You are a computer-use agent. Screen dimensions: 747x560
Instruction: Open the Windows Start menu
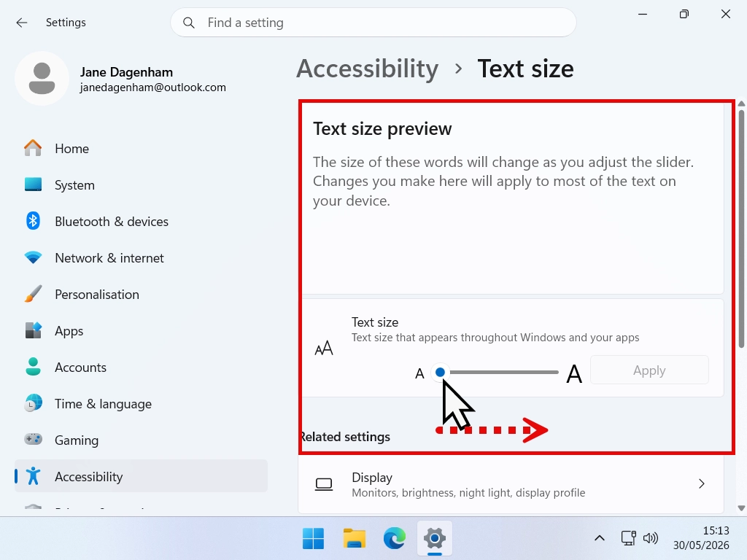[313, 539]
